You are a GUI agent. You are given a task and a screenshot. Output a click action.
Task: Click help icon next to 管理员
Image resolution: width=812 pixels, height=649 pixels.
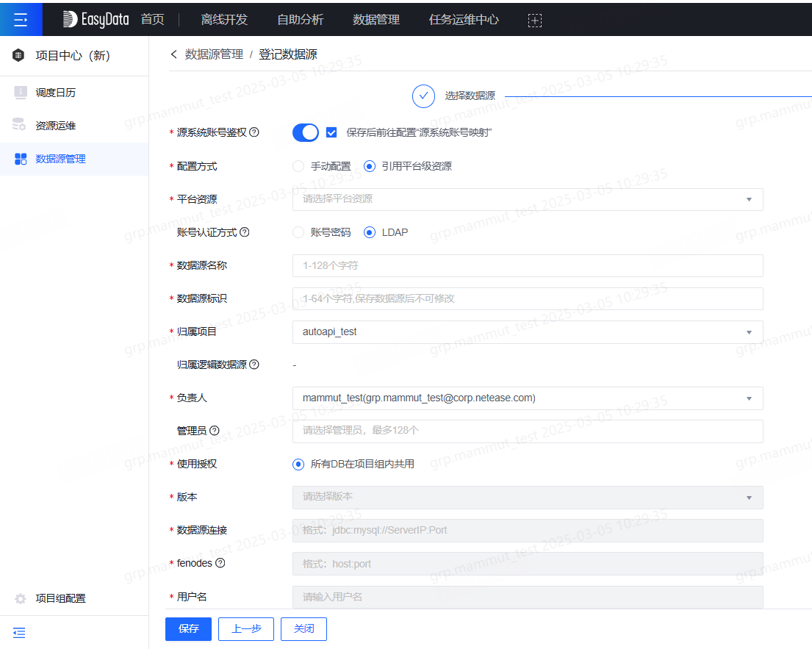(215, 431)
